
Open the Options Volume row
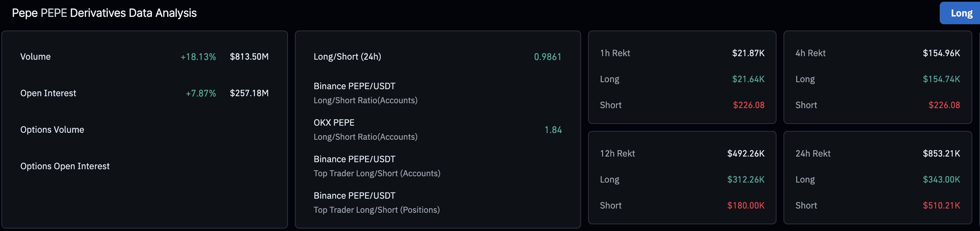pyautogui.click(x=52, y=130)
